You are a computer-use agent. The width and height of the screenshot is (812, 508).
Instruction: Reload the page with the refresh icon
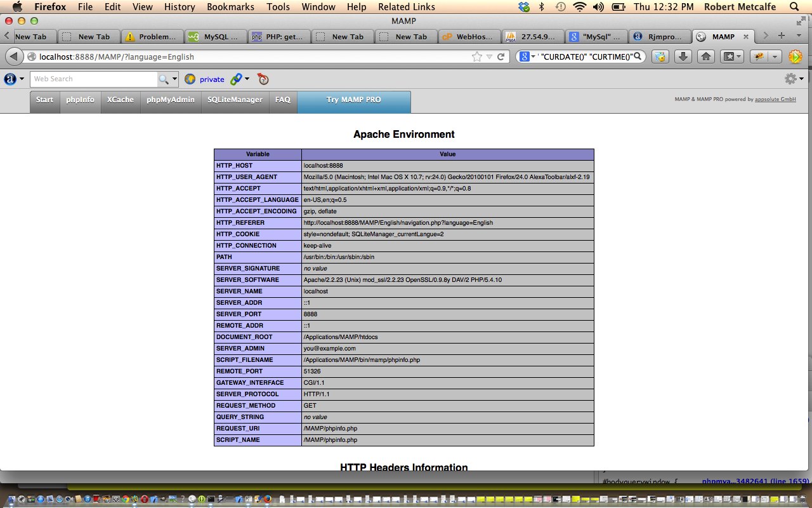point(501,57)
